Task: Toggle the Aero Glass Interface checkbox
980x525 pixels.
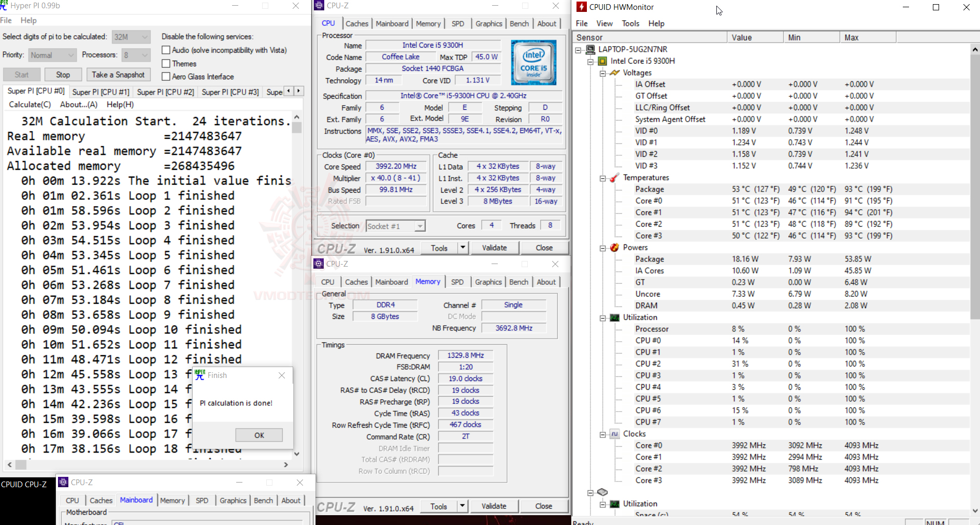Action: click(166, 77)
